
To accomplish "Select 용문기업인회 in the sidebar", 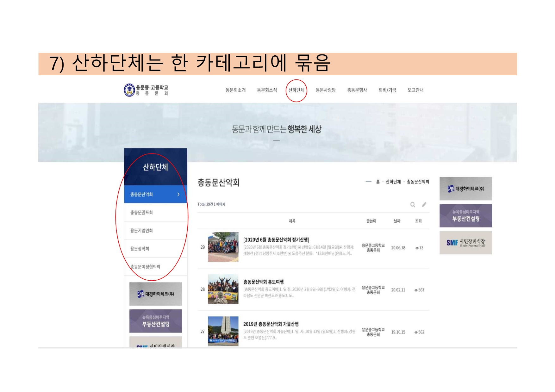I will point(156,230).
